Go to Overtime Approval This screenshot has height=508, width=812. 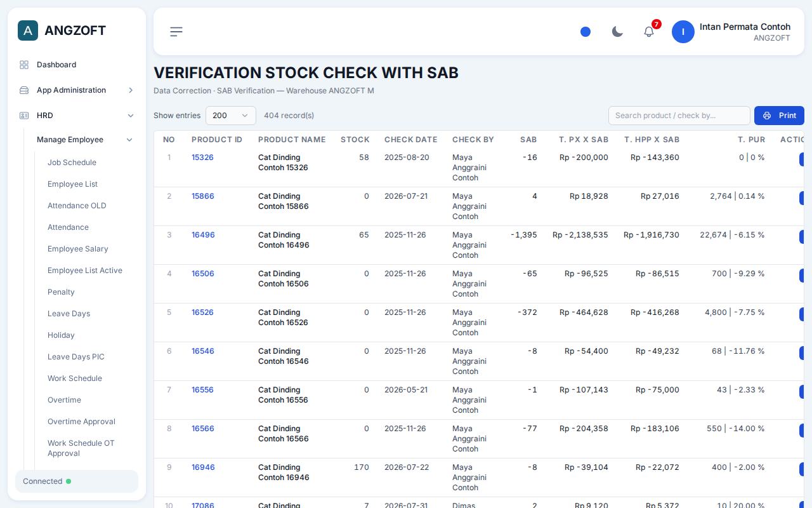tap(81, 422)
